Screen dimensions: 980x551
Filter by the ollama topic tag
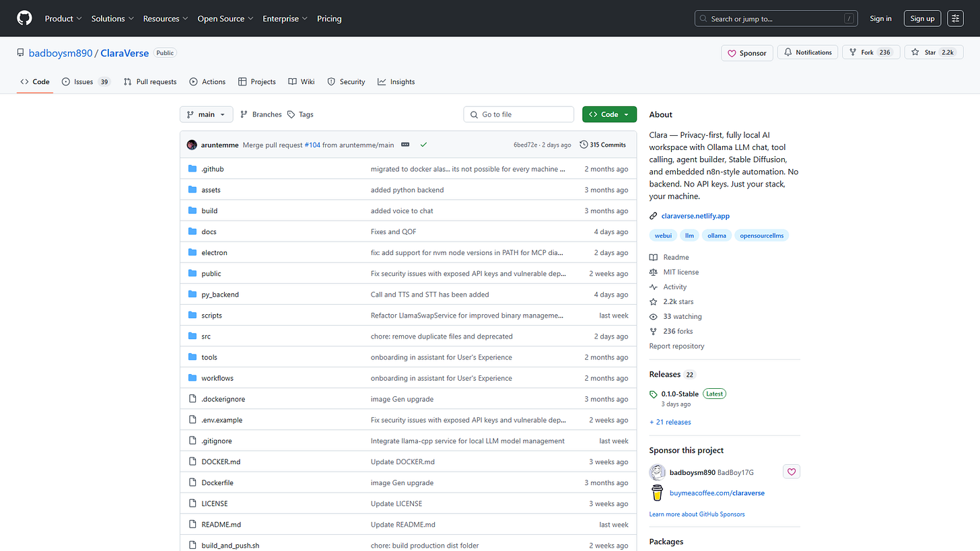pos(717,235)
